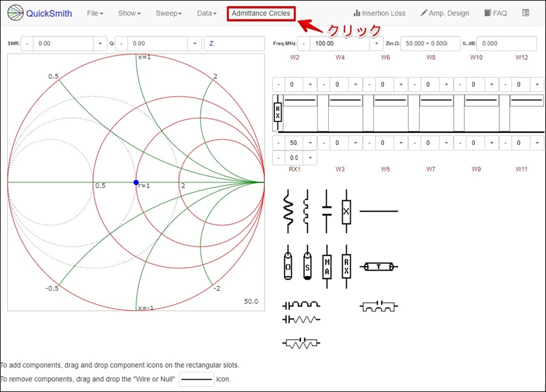This screenshot has width=546, height=392.
Task: Click the RX component in first slot
Action: point(277,112)
